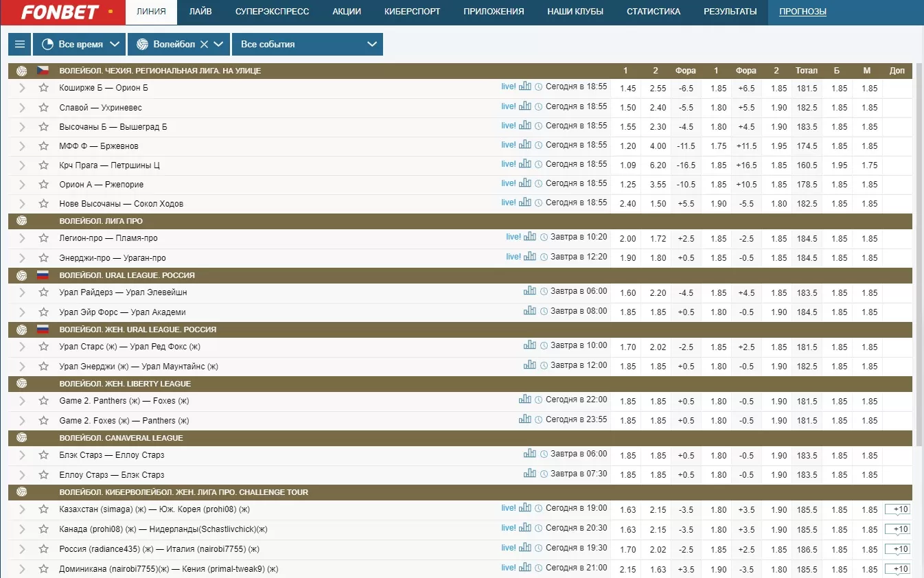The height and width of the screenshot is (578, 924).
Task: Click clock icon for Урал Райдерз match
Action: pyautogui.click(x=544, y=291)
